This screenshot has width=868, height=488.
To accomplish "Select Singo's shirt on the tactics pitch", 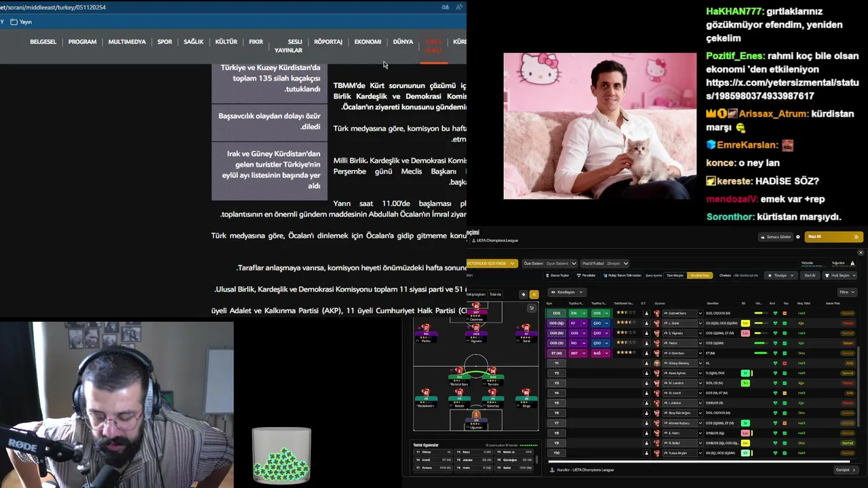I will coord(526,392).
